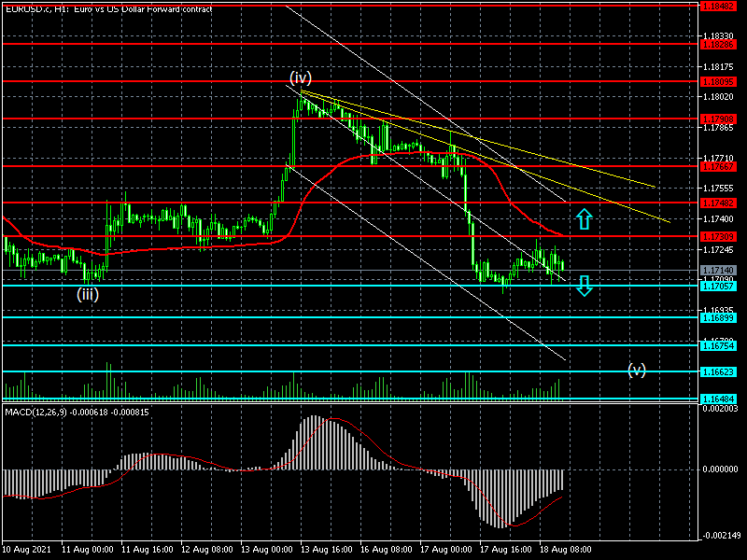Click the MACD(12,26,9) indicator label
Viewport: 747px width, 560px height.
tap(77, 412)
